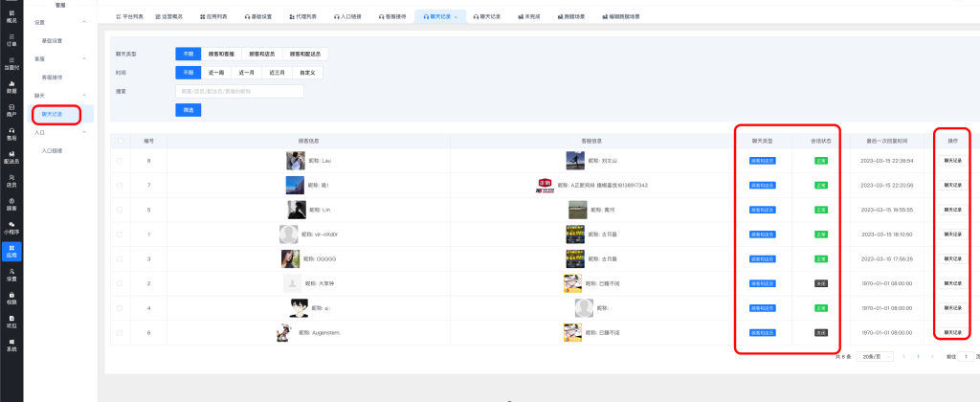Go to 商户 in the sidebar
The height and width of the screenshot is (402, 980).
click(11, 109)
